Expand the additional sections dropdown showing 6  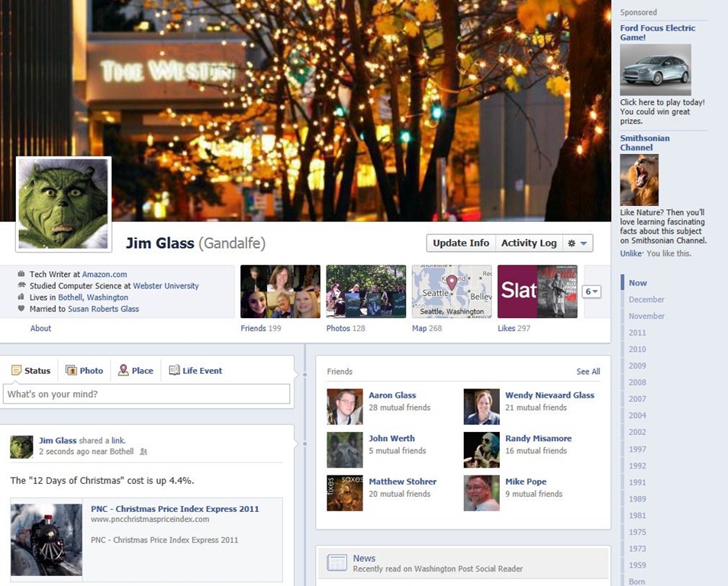(591, 291)
